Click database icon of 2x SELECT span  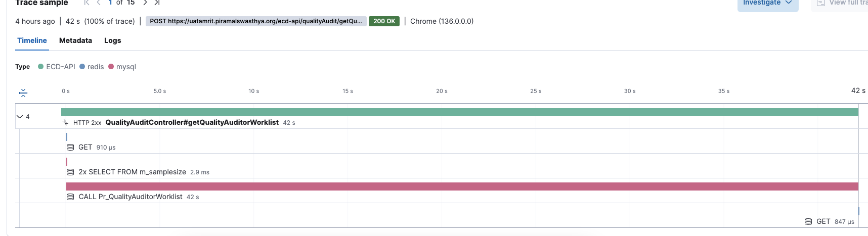(70, 172)
